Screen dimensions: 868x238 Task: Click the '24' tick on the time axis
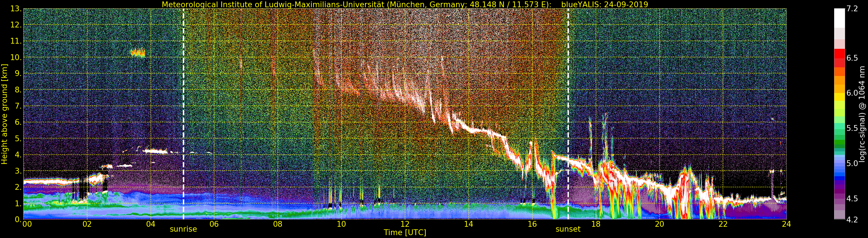(x=786, y=224)
